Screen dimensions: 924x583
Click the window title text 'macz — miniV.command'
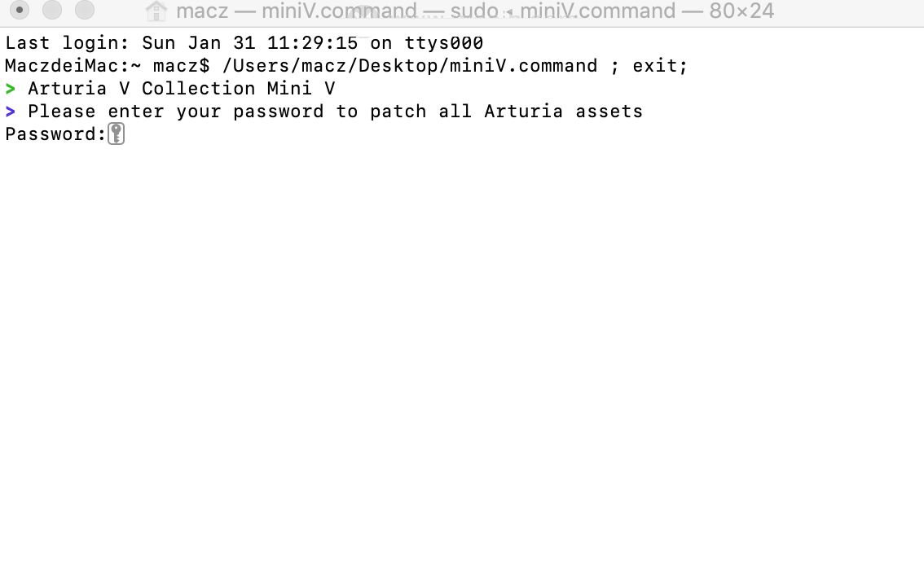297,11
